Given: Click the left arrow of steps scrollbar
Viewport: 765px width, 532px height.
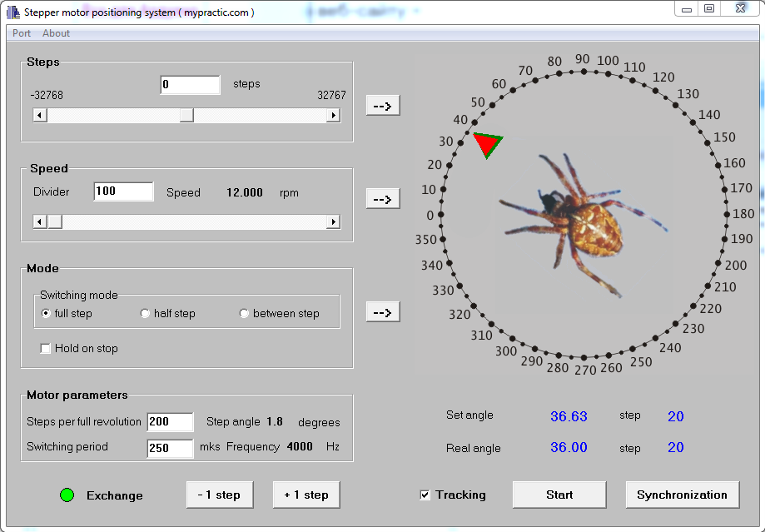Looking at the screenshot, I should 40,115.
